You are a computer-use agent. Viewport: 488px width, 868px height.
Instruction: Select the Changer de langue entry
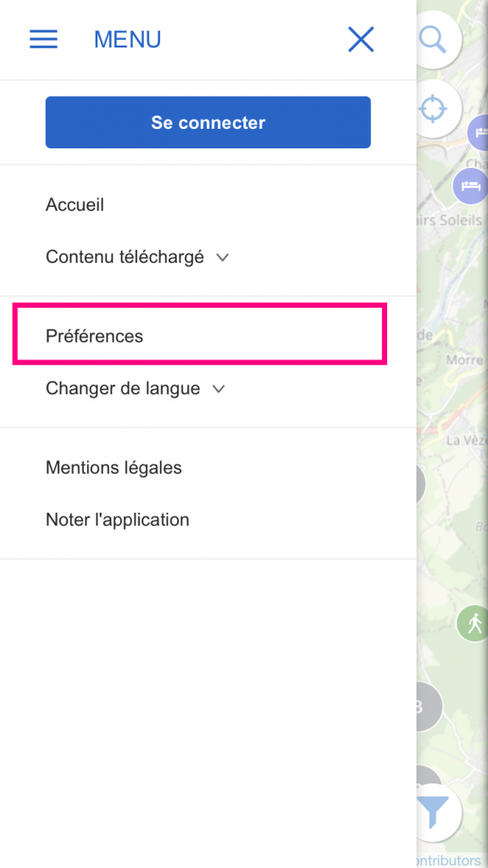[x=123, y=388]
